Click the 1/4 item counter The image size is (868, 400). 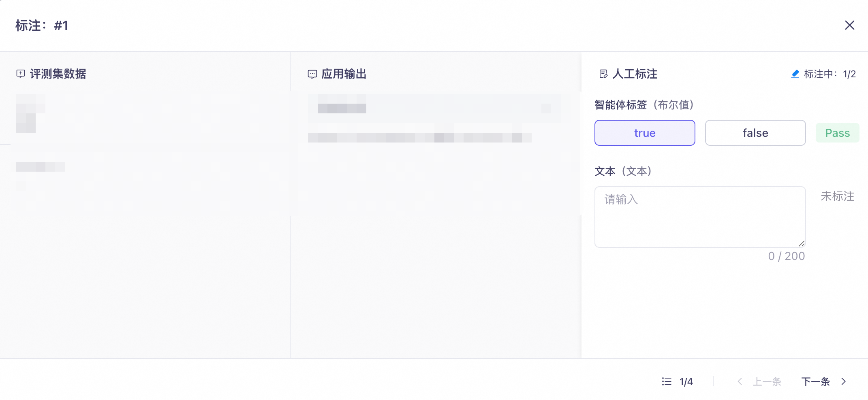(x=686, y=381)
